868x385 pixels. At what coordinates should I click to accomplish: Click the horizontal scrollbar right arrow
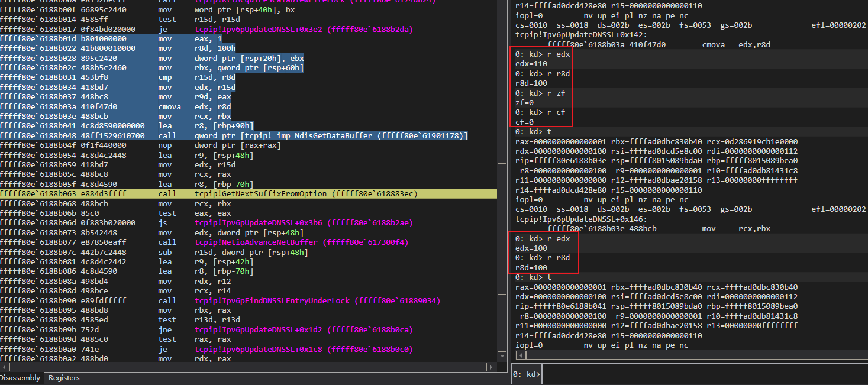tap(491, 367)
